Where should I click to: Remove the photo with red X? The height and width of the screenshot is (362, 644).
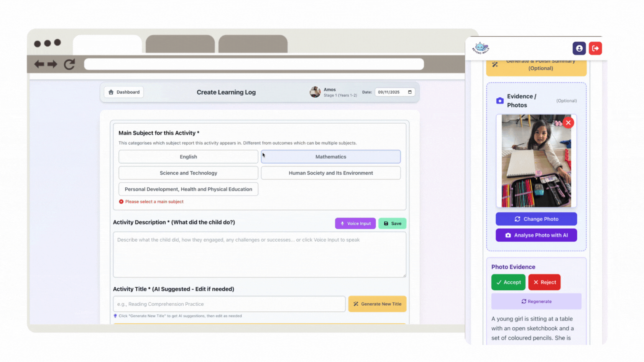(x=568, y=123)
